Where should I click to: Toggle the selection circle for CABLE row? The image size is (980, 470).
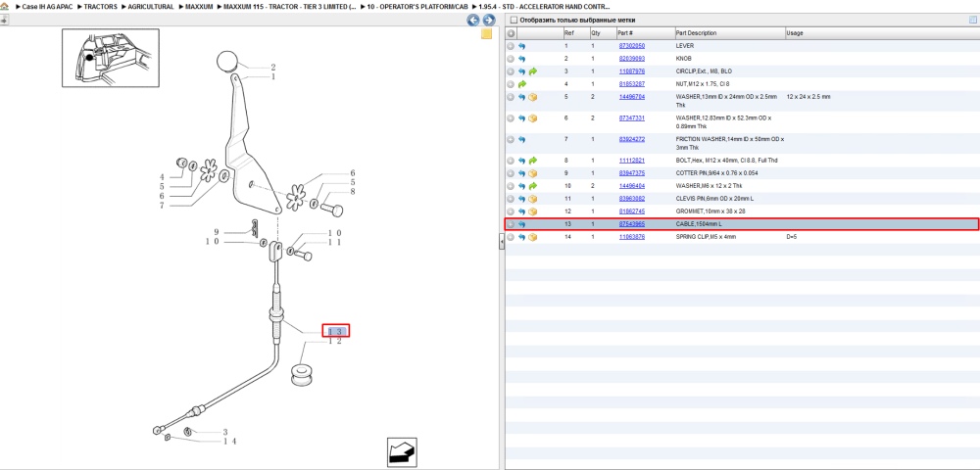pos(511,224)
